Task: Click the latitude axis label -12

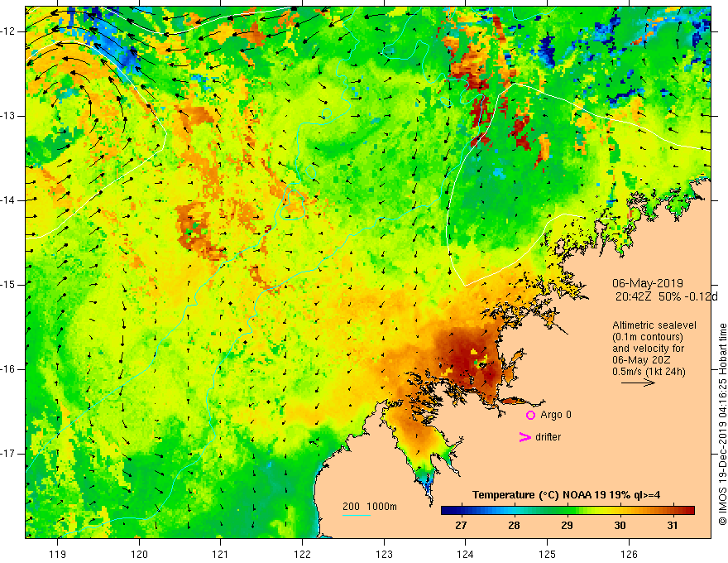Action: 9,31
